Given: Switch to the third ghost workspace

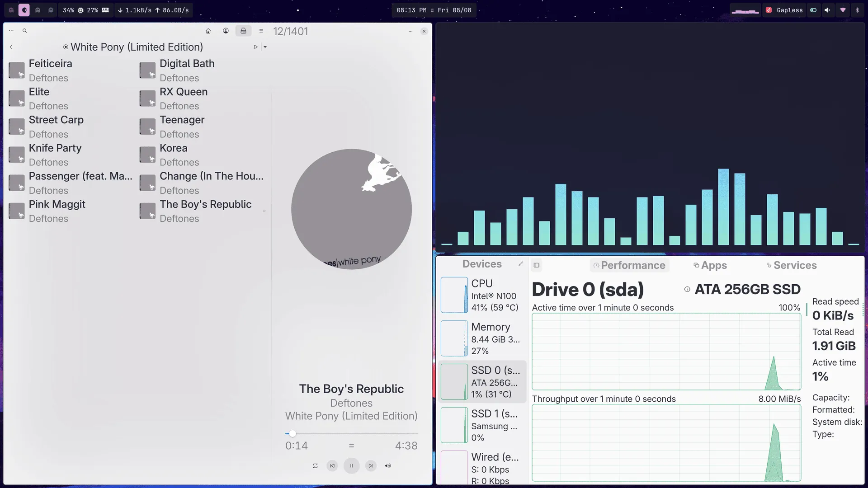Looking at the screenshot, I should pos(38,10).
